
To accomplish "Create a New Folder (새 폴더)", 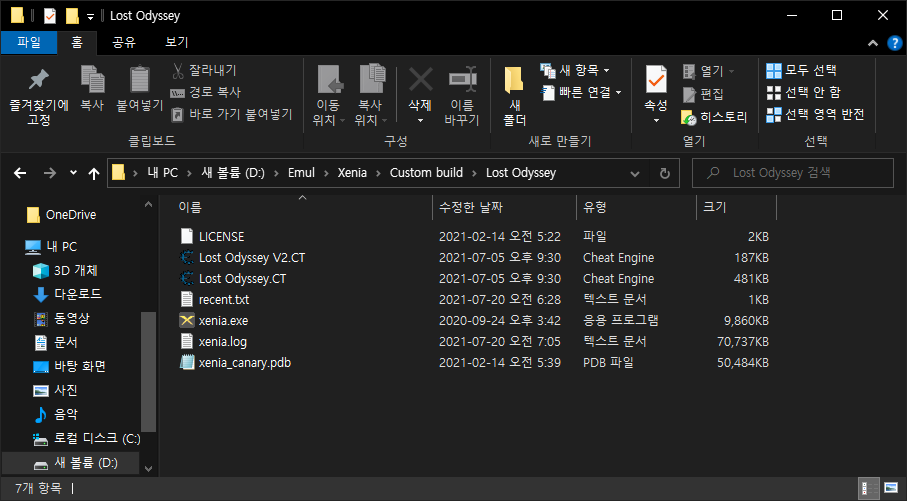I will (x=514, y=95).
